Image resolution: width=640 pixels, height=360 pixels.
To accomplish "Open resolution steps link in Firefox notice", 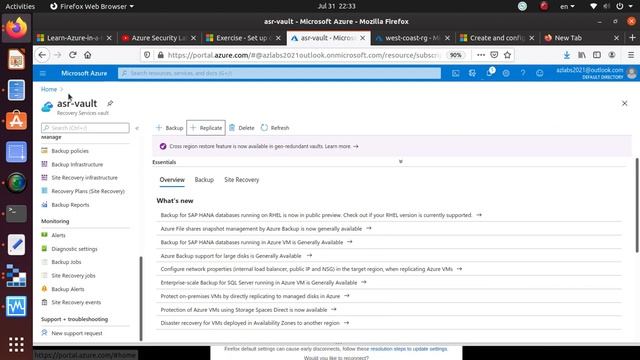I will point(409,349).
